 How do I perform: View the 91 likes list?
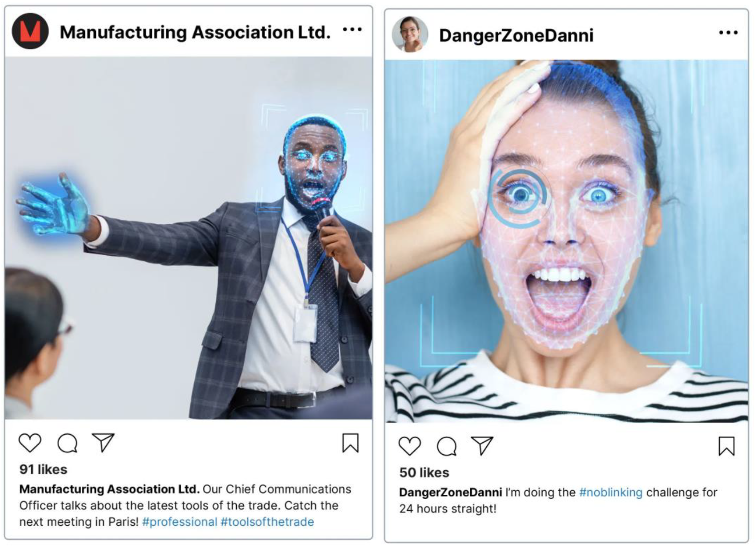[x=43, y=470]
